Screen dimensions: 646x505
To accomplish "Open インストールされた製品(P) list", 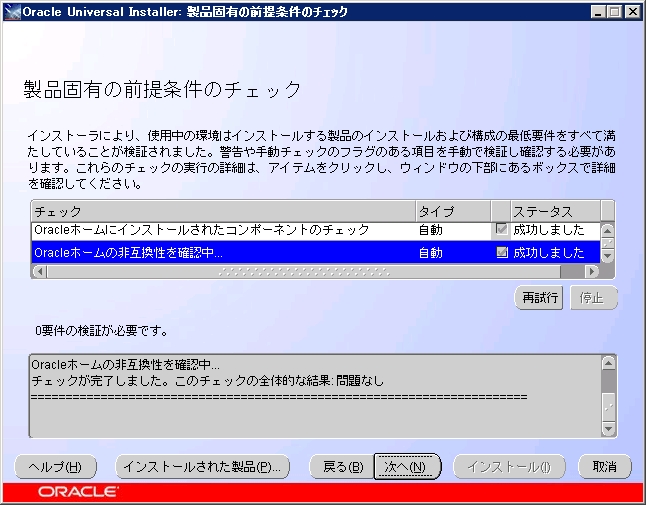I will 203,467.
